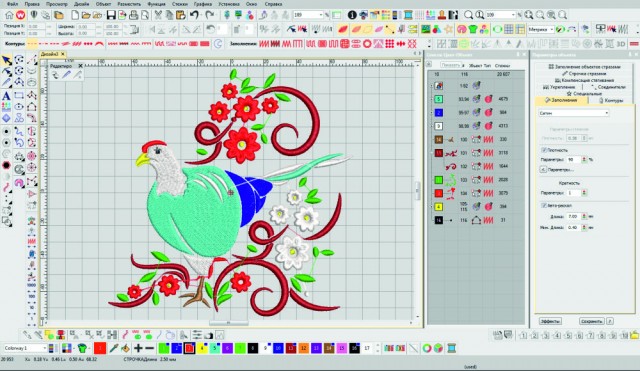Click the Cut scissors icon
Image resolution: width=640 pixels, height=371 pixels.
pyautogui.click(x=158, y=15)
